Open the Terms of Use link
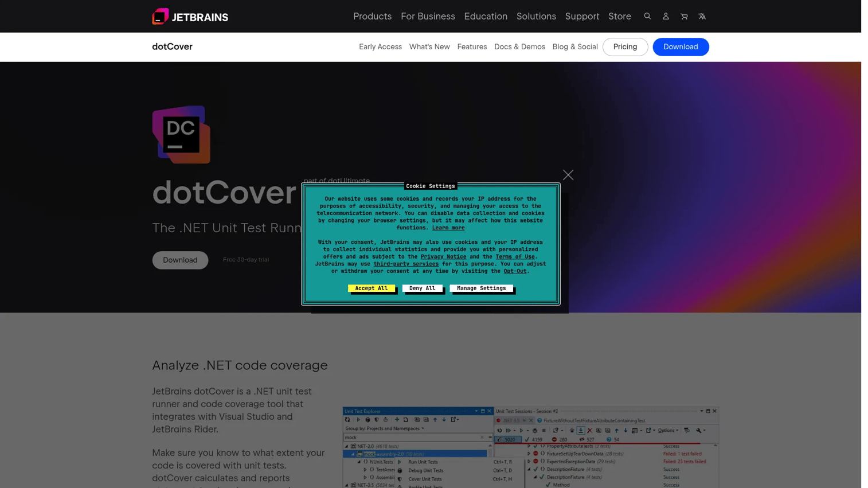This screenshot has height=488, width=868. coord(515,257)
